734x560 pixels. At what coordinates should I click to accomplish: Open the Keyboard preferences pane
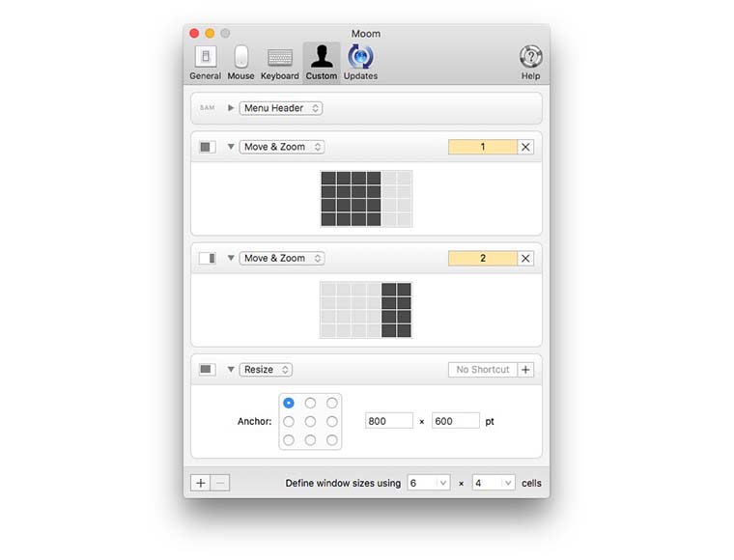click(x=279, y=63)
